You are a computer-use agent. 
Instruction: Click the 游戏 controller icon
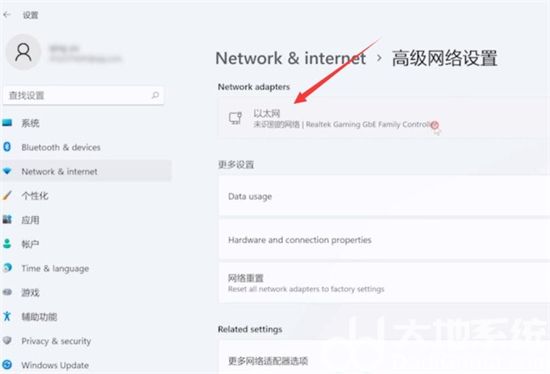tap(7, 292)
